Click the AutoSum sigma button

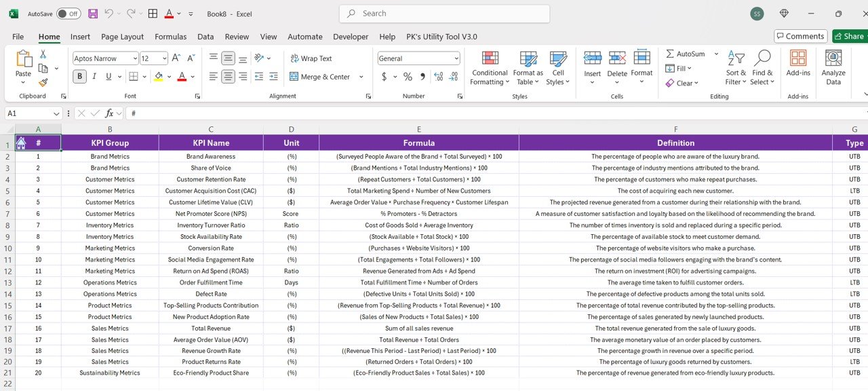(685, 54)
